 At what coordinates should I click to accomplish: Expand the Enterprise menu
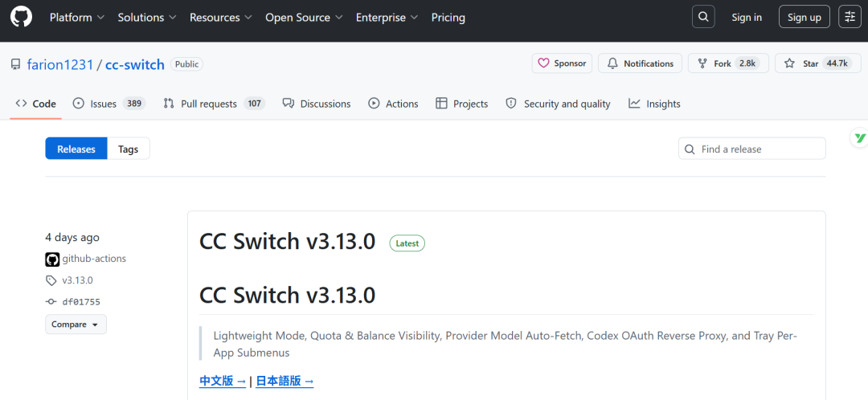pos(387,17)
